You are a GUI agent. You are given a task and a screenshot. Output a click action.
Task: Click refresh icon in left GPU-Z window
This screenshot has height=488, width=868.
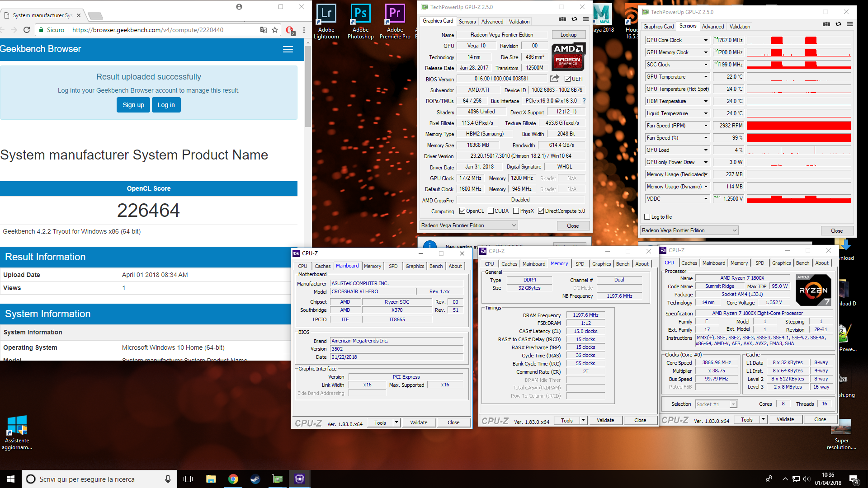(574, 19)
